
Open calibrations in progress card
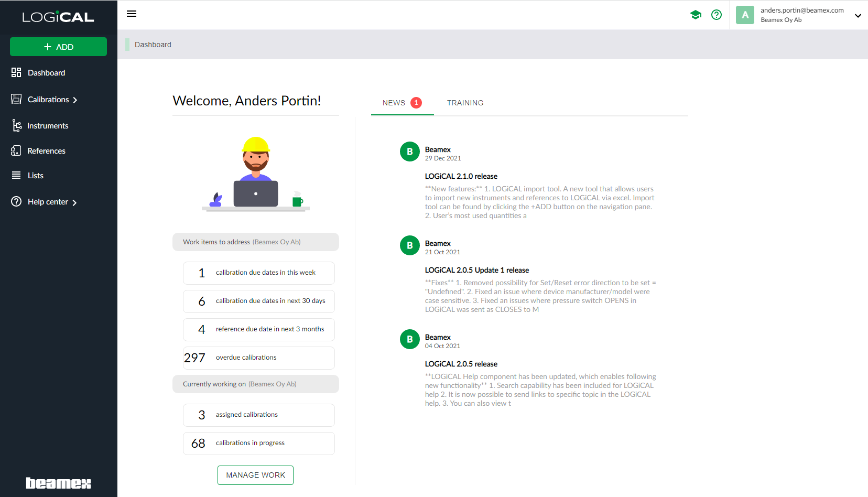coord(259,444)
